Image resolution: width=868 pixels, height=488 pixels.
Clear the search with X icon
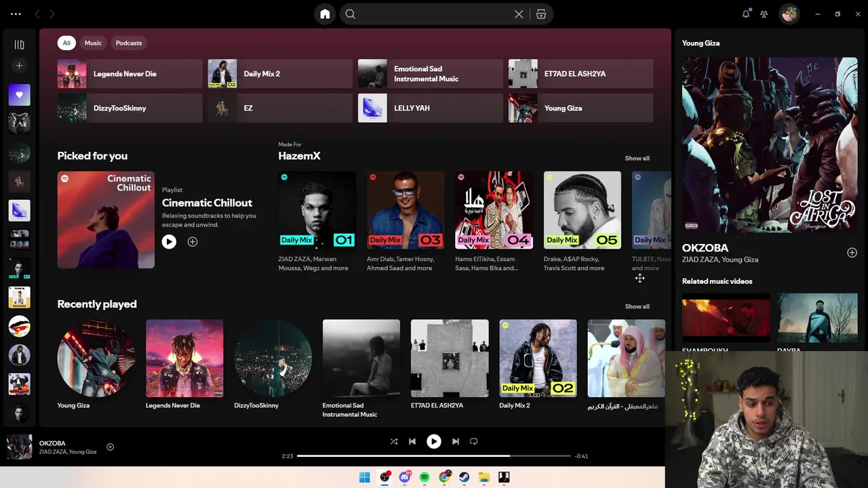pyautogui.click(x=519, y=14)
